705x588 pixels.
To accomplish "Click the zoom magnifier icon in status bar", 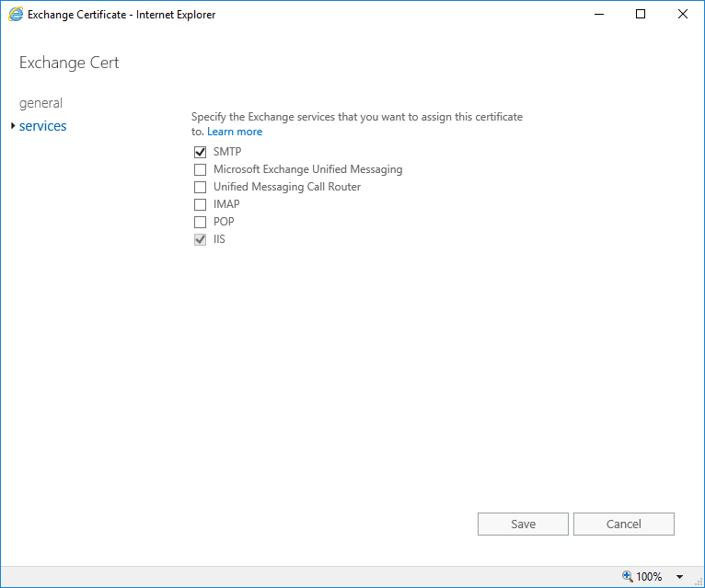I will (628, 576).
